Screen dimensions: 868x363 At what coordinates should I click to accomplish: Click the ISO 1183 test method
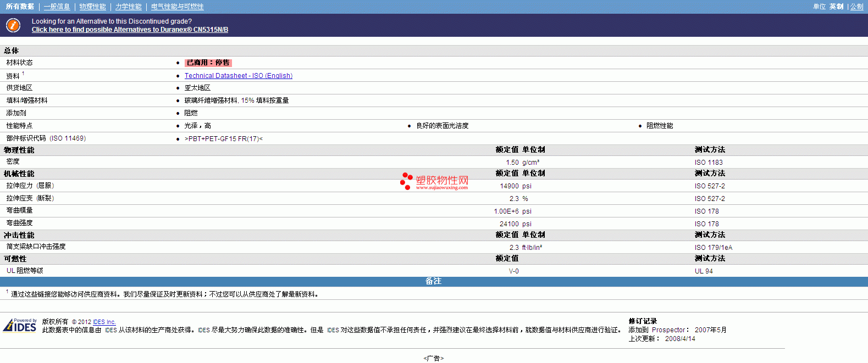[x=709, y=163]
